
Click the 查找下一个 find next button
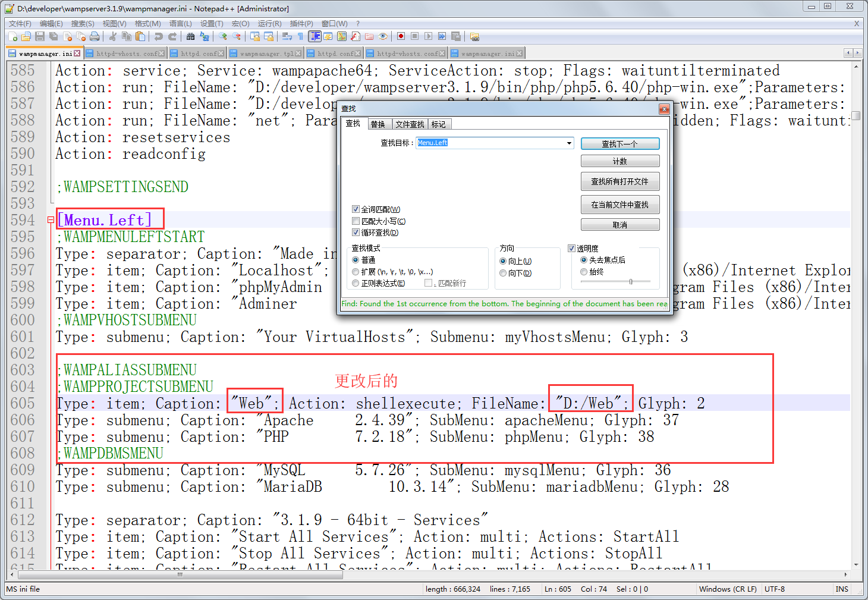click(620, 144)
